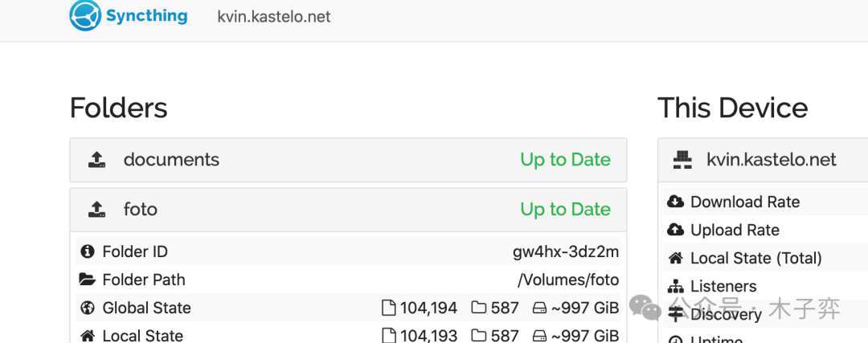Click the Local State home icon in foto
868x343 pixels.
tap(88, 335)
